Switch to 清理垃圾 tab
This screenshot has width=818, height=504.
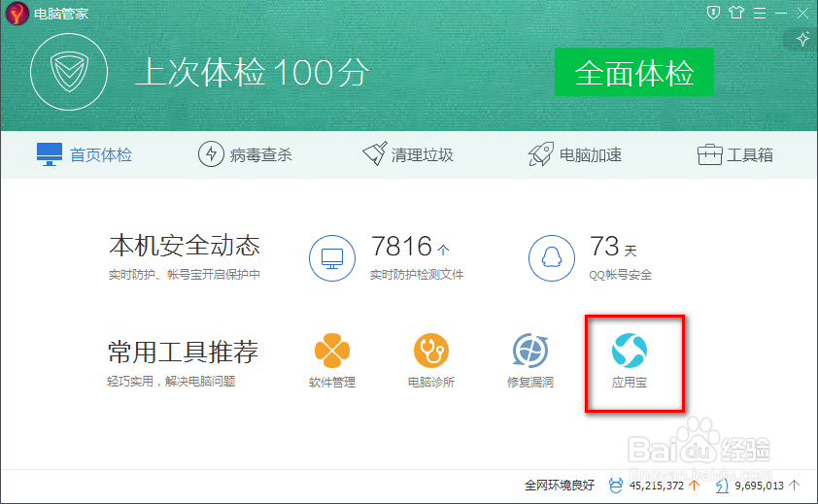408,155
